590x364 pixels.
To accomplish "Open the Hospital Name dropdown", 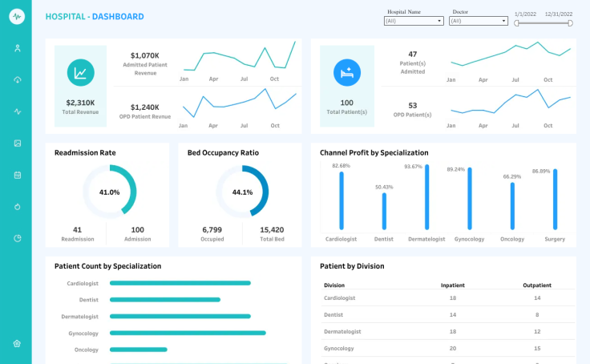I will pyautogui.click(x=414, y=21).
